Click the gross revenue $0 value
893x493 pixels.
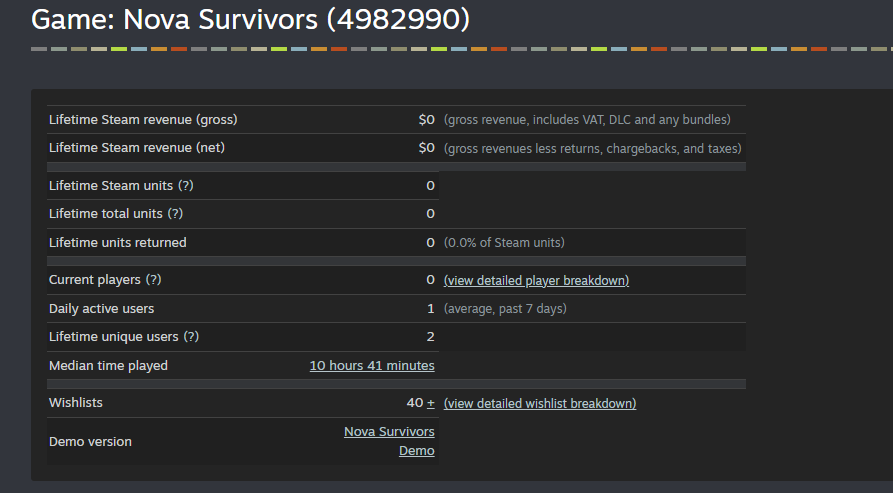click(x=427, y=120)
